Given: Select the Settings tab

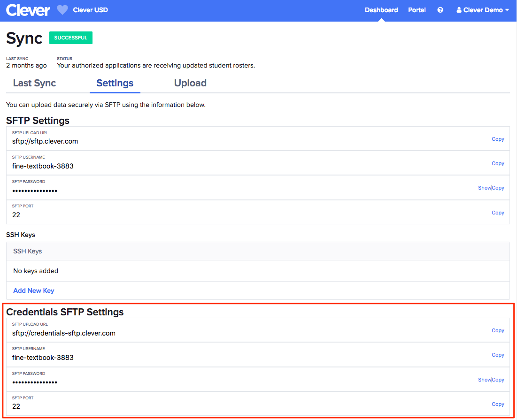Looking at the screenshot, I should (115, 83).
